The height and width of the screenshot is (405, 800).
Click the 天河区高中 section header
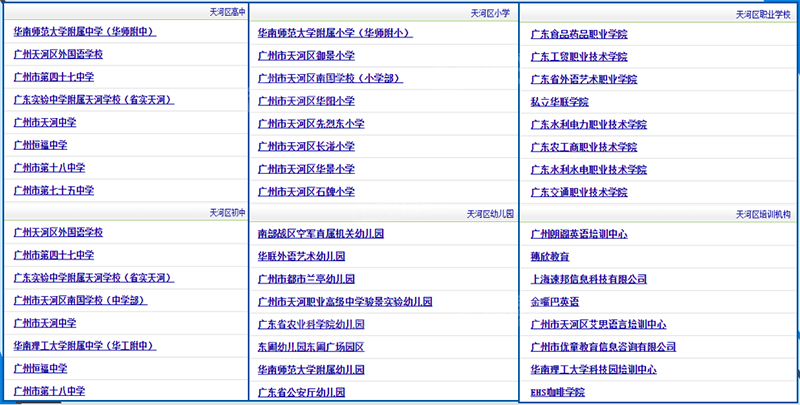coord(228,12)
